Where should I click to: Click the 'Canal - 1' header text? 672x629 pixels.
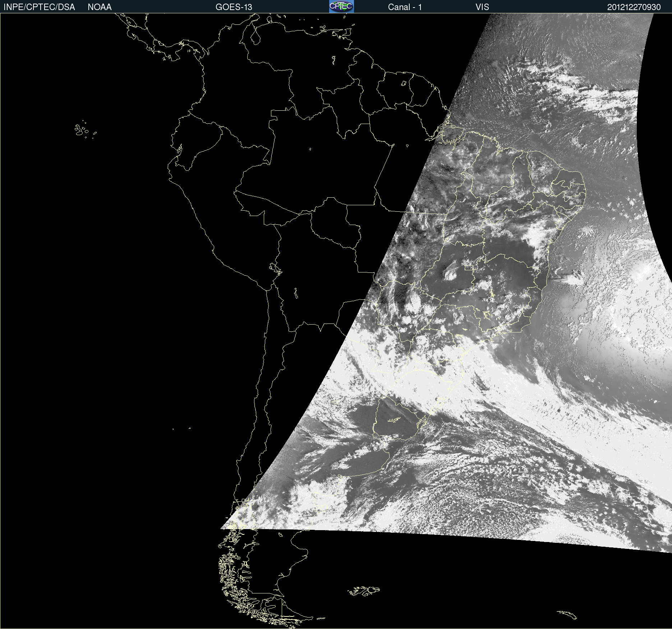(405, 7)
